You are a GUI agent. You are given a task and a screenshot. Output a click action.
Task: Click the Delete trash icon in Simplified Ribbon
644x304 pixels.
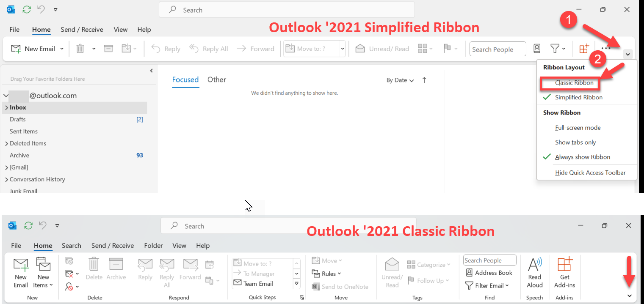80,49
